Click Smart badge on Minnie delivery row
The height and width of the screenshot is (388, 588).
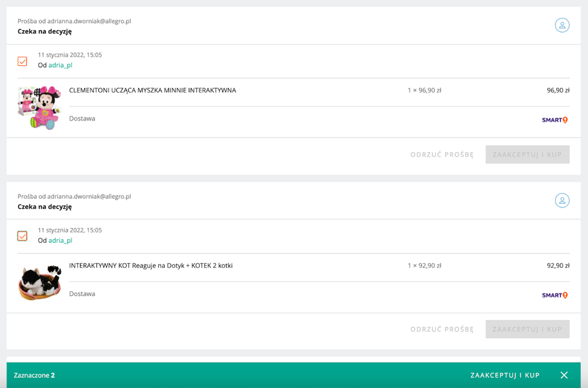click(554, 120)
